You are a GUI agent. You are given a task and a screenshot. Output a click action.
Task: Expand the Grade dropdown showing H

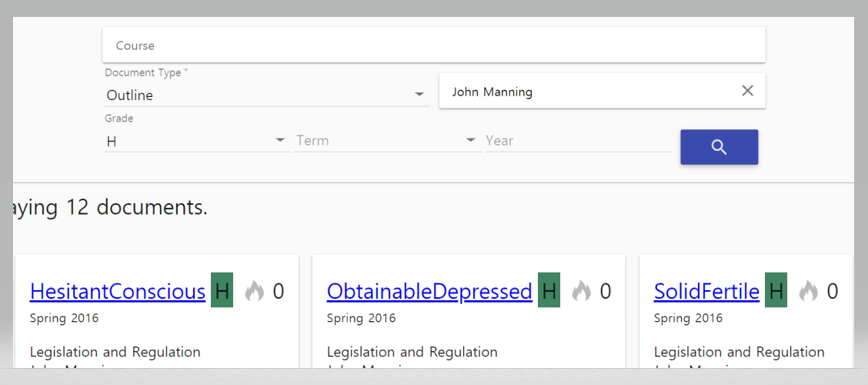pos(197,141)
